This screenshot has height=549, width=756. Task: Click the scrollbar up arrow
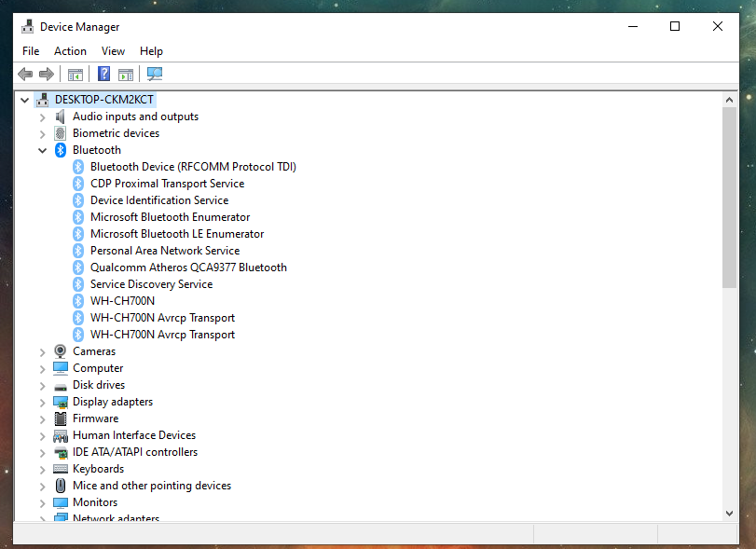click(729, 100)
